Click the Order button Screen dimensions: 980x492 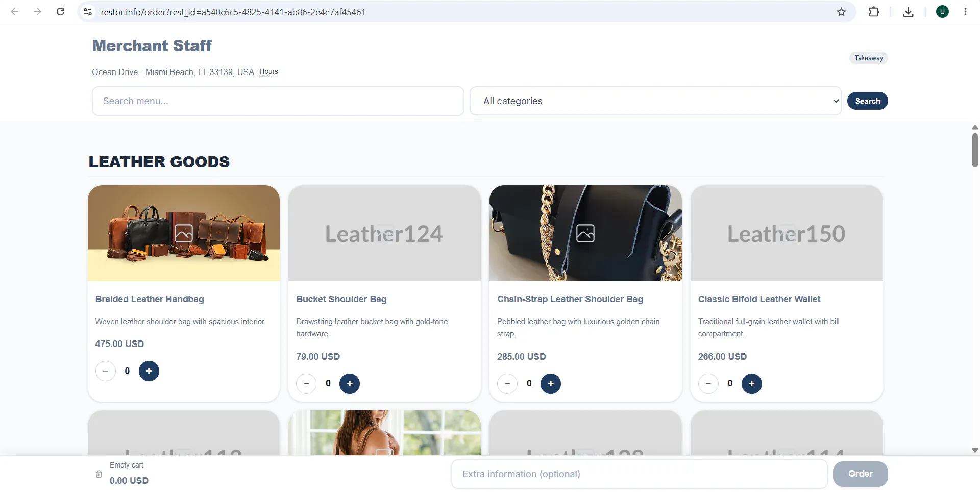[x=861, y=474]
